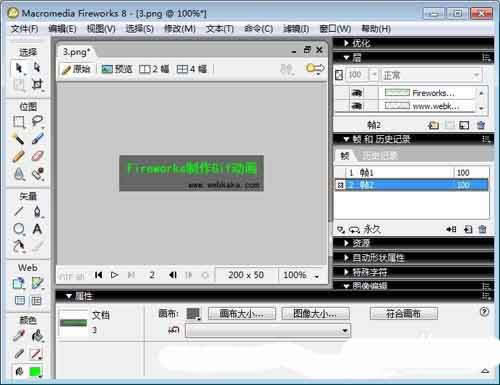Click the green fill color swatch
This screenshot has width=500, height=385.
click(35, 371)
